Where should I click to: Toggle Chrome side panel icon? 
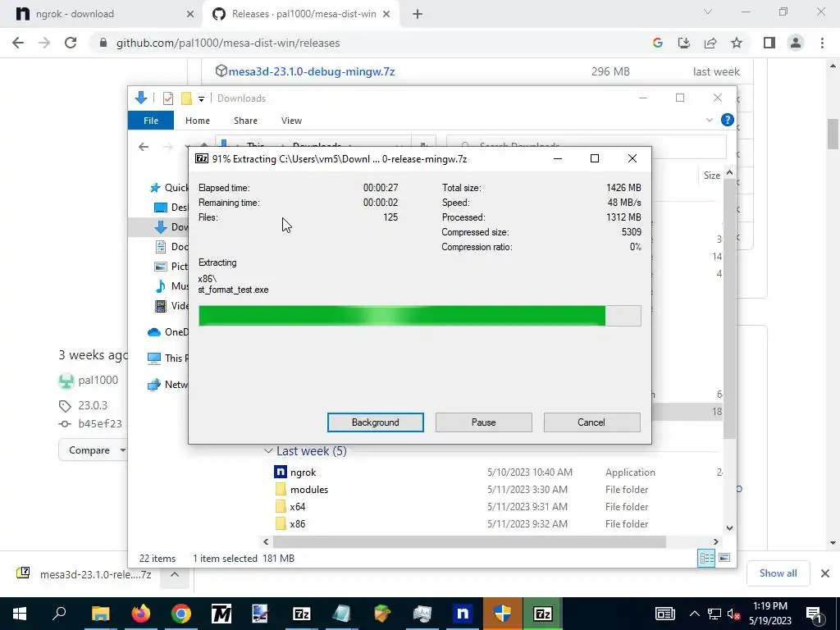tap(769, 43)
